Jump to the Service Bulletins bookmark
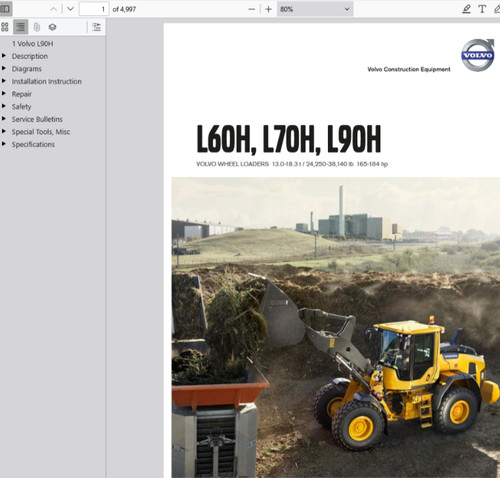This screenshot has height=478, width=500. [37, 119]
